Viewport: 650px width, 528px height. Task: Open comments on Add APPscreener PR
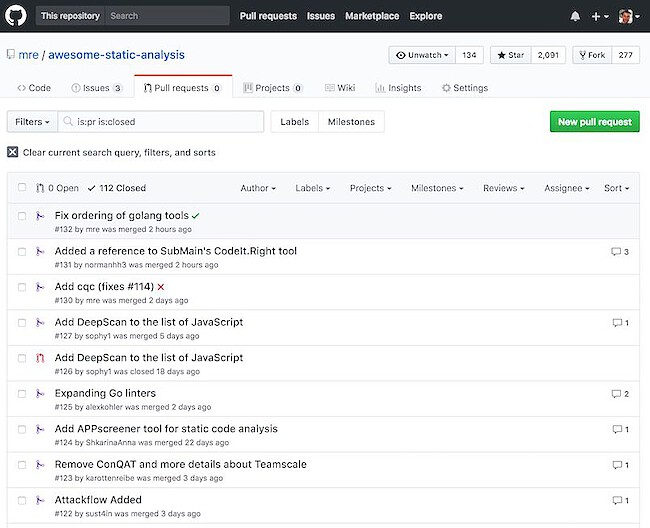[x=621, y=429]
